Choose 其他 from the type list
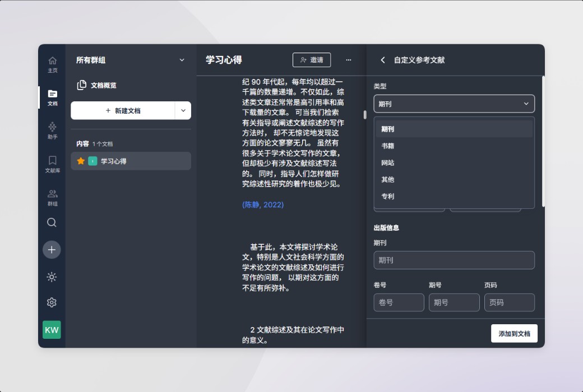This screenshot has height=392, width=583. (454, 179)
